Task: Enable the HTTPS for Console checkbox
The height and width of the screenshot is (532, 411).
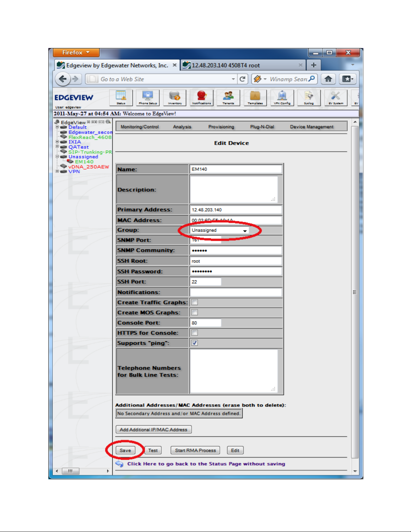Action: pos(195,333)
